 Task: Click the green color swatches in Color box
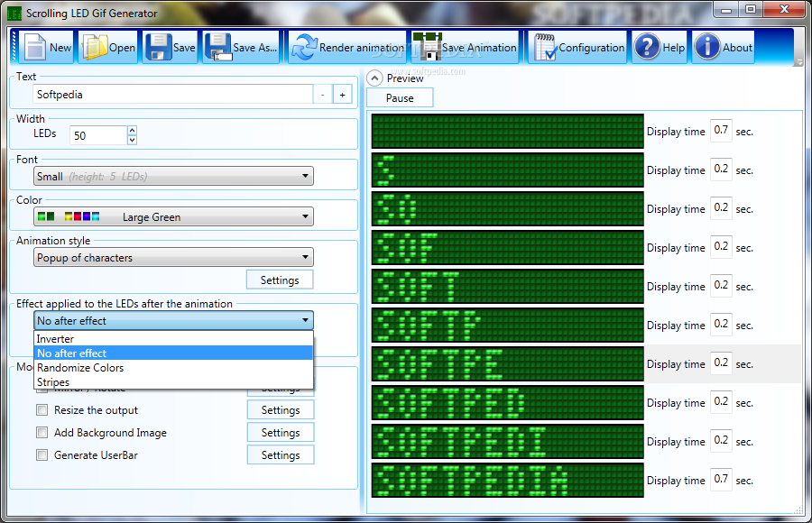coord(46,216)
